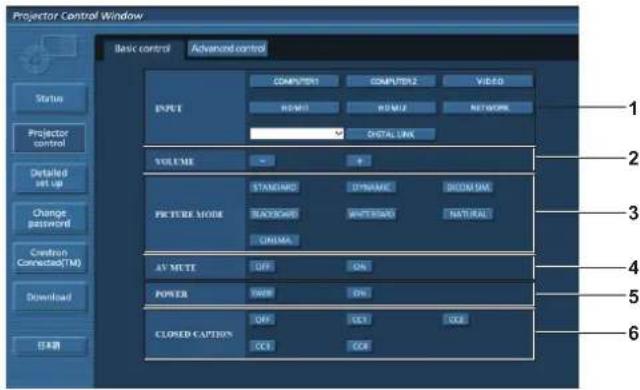Switch input to NETWORK
Viewport: 640px width, 390px height.
[488, 108]
